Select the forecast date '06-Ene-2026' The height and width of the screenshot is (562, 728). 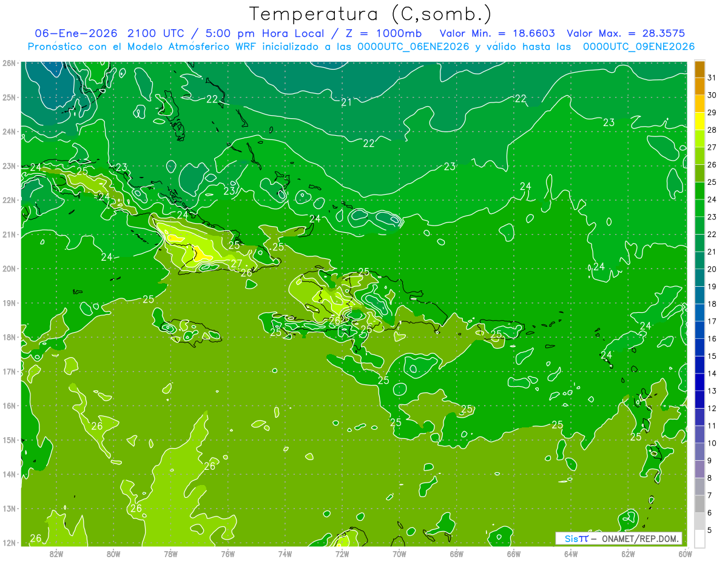pyautogui.click(x=76, y=33)
